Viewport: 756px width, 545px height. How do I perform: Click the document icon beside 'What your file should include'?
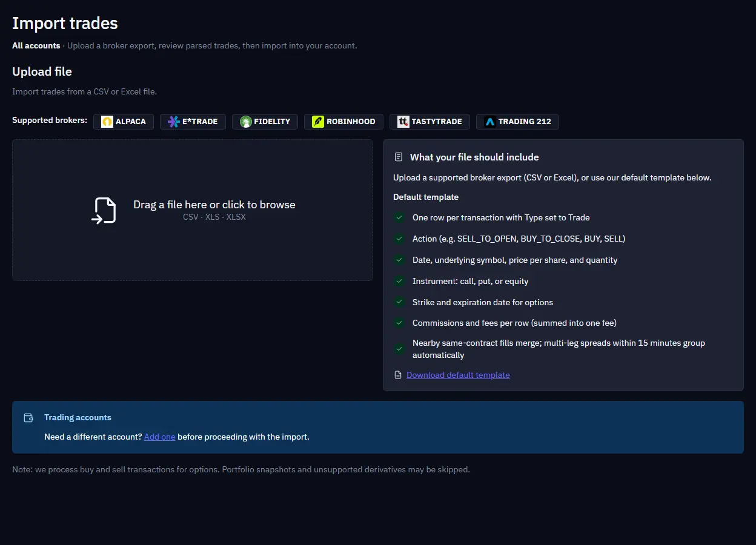[x=399, y=157]
